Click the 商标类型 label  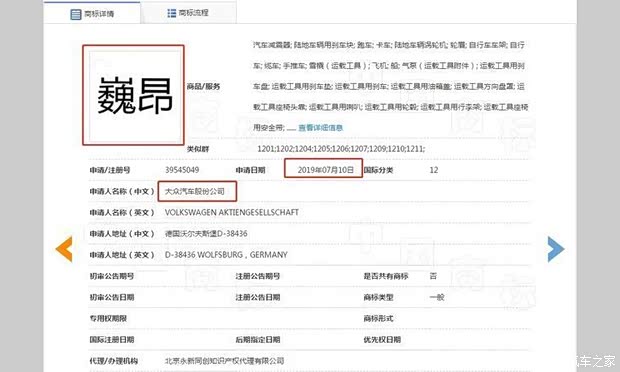coord(378,297)
